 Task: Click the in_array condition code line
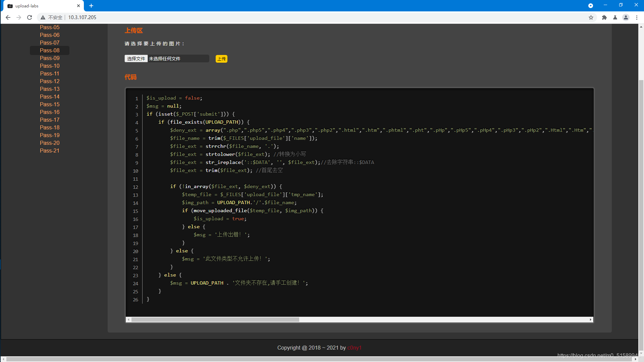tap(226, 186)
